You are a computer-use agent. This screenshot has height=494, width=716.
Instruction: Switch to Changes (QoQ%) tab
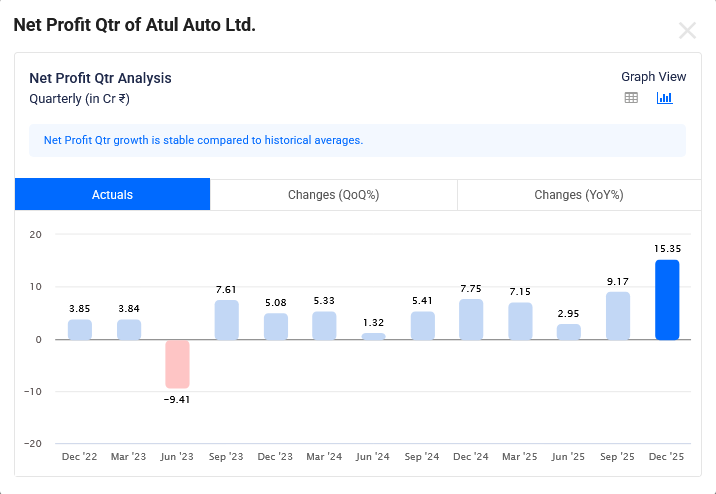pos(333,195)
